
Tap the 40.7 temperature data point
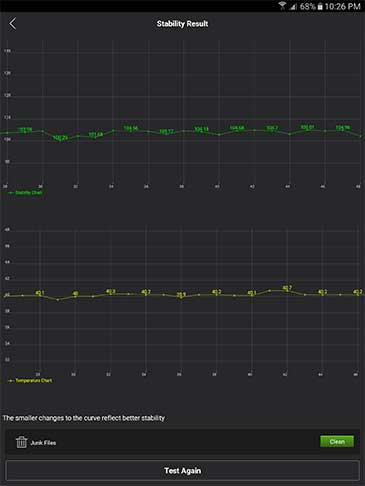tap(287, 288)
